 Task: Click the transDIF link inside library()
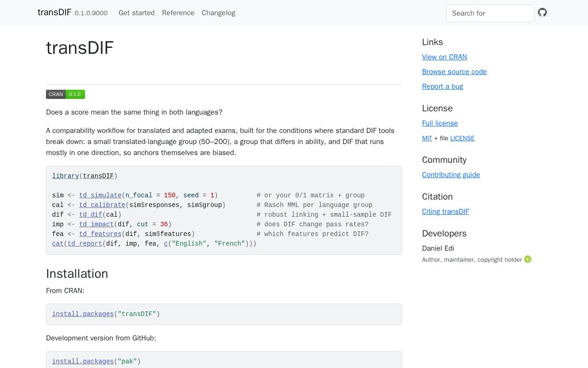click(98, 176)
